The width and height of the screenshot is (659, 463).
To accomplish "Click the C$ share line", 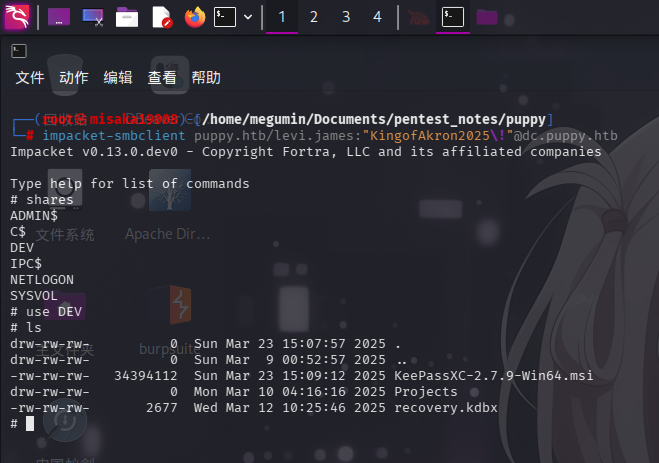I will pyautogui.click(x=18, y=232).
